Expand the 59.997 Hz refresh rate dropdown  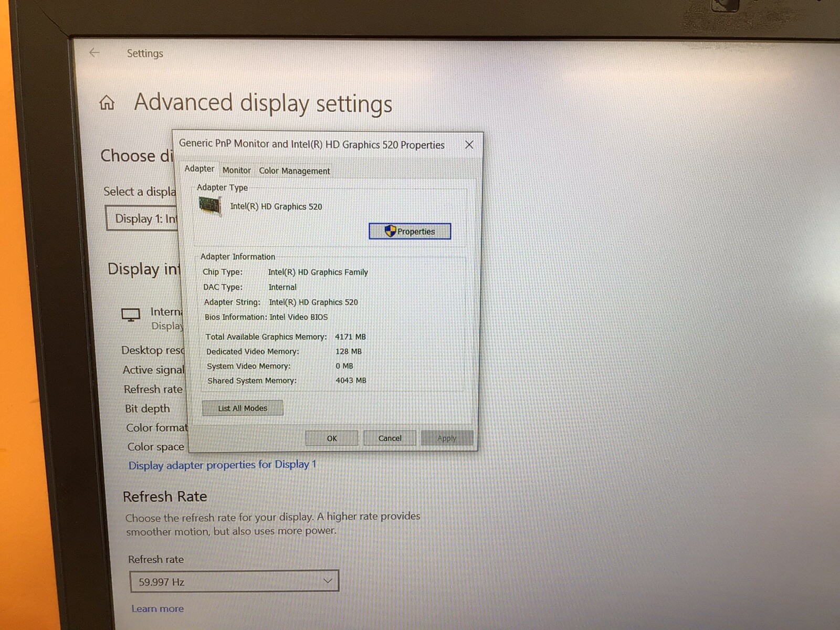(x=234, y=581)
